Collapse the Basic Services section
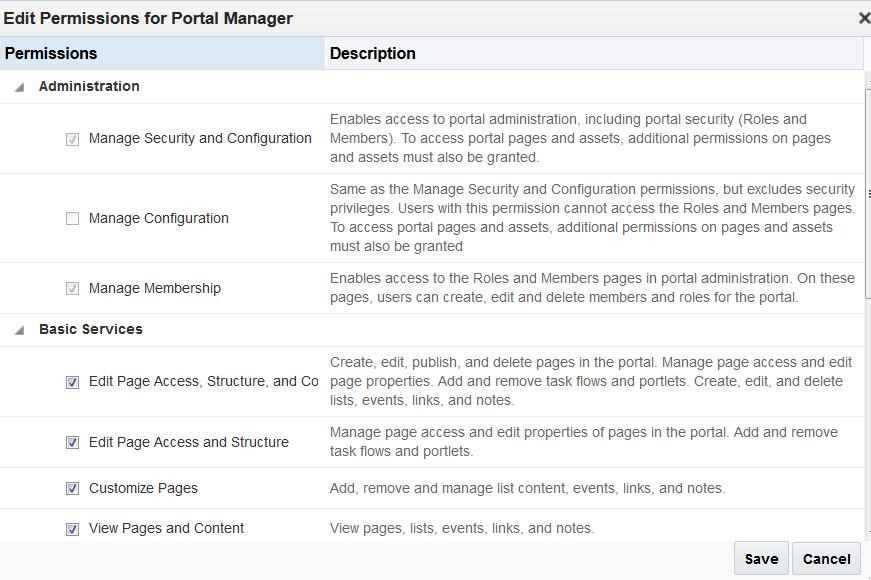 tap(20, 330)
